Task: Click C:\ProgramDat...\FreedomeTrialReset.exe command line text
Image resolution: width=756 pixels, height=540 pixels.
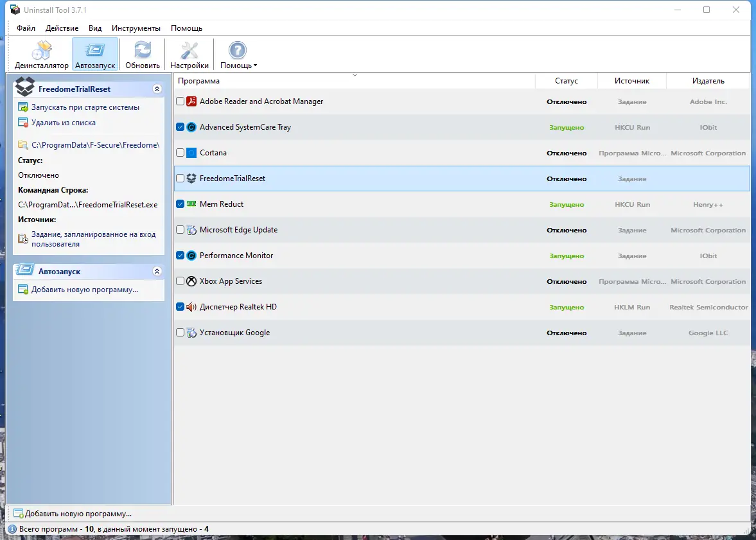Action: pyautogui.click(x=88, y=204)
